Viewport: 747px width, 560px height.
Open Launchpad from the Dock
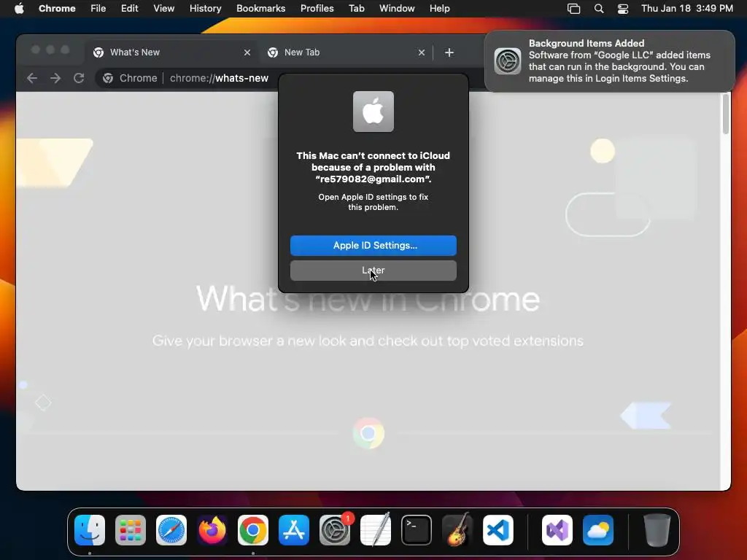click(x=131, y=530)
